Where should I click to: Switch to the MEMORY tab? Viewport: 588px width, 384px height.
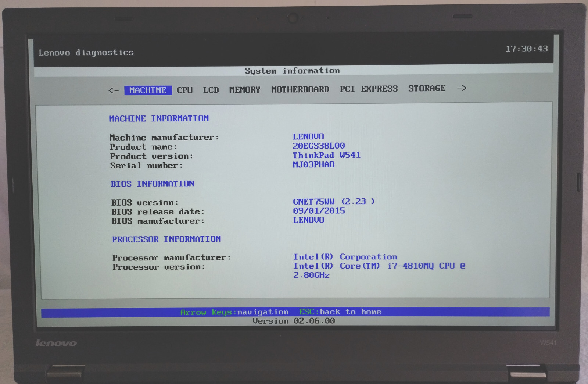(245, 89)
